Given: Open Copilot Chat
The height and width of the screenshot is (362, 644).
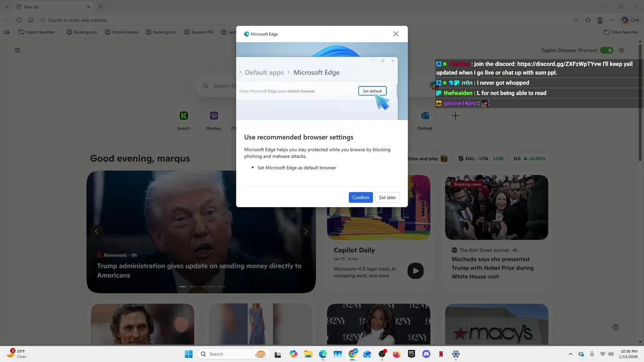Looking at the screenshot, I should pyautogui.click(x=631, y=20).
